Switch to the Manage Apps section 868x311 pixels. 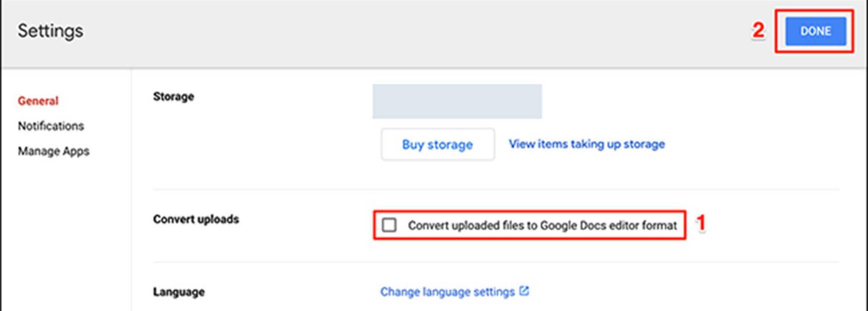[x=53, y=151]
